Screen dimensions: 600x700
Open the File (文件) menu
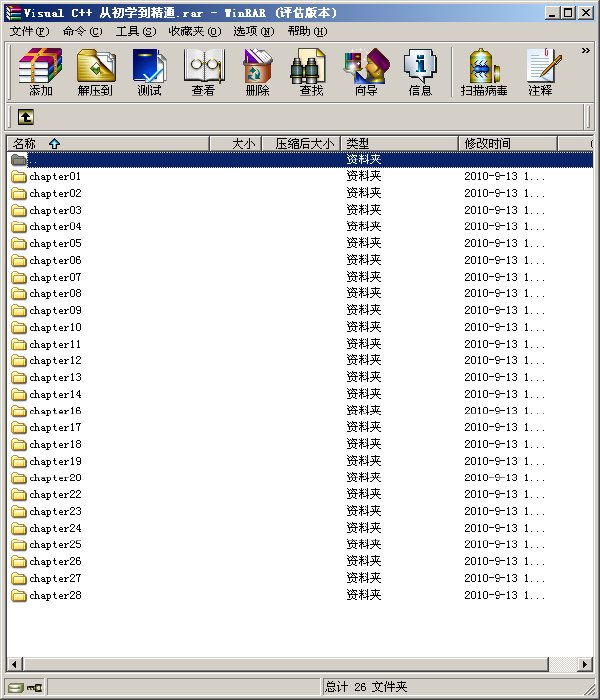(29, 31)
